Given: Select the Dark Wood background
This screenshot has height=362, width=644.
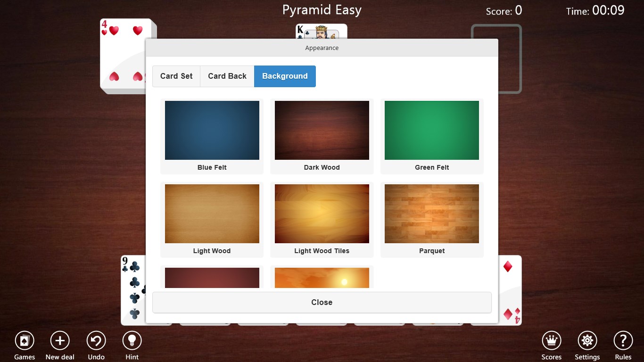Looking at the screenshot, I should [322, 130].
